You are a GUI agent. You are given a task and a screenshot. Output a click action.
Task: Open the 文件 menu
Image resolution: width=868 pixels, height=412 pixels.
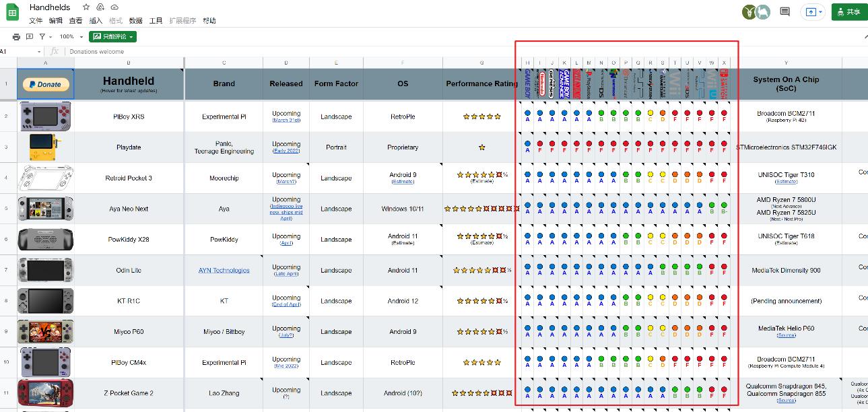(x=36, y=21)
